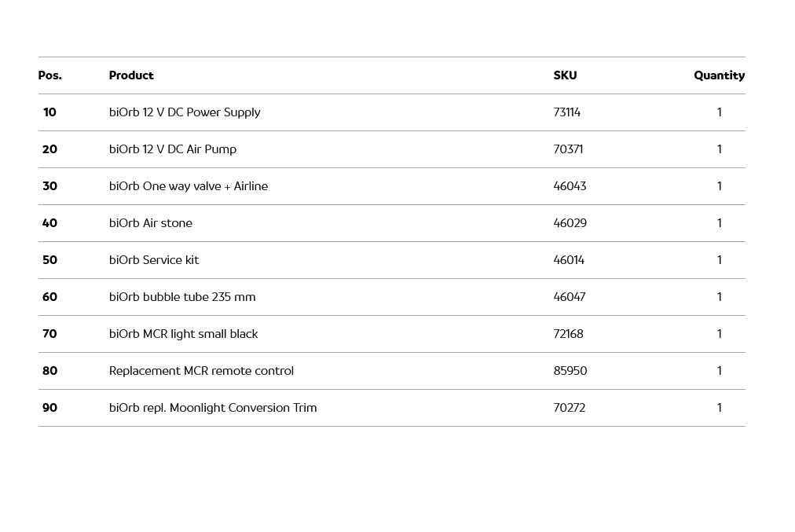Select SKU 46043 cell

click(570, 186)
